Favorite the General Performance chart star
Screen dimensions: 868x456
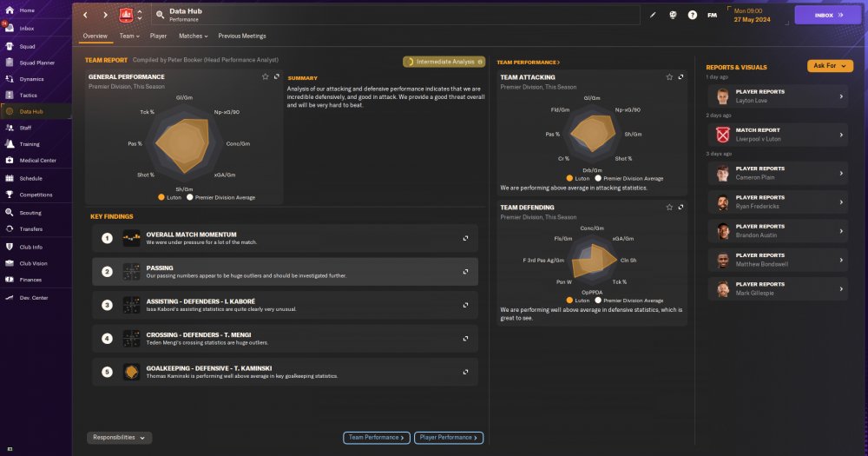click(x=265, y=76)
